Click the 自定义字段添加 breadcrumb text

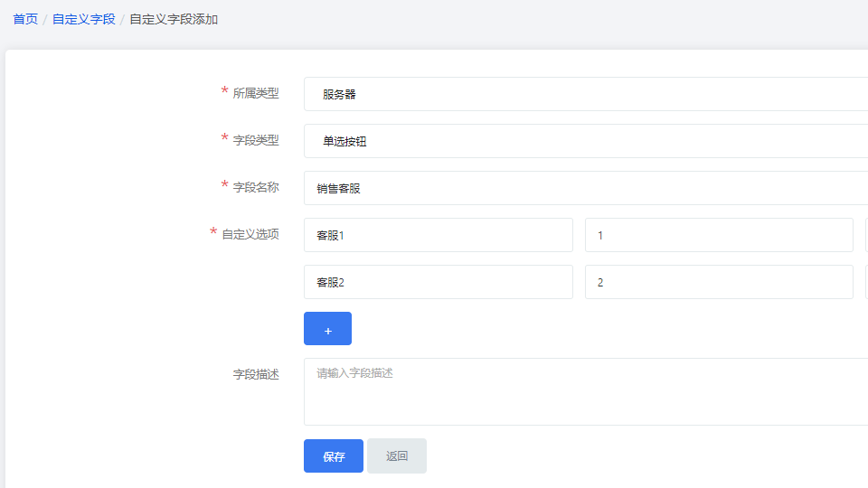[174, 19]
